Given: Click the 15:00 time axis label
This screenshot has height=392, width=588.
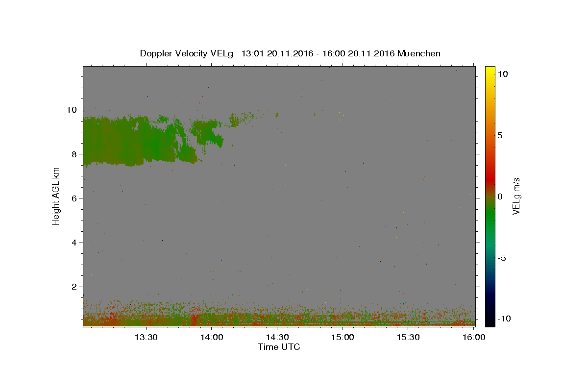Looking at the screenshot, I should [343, 337].
